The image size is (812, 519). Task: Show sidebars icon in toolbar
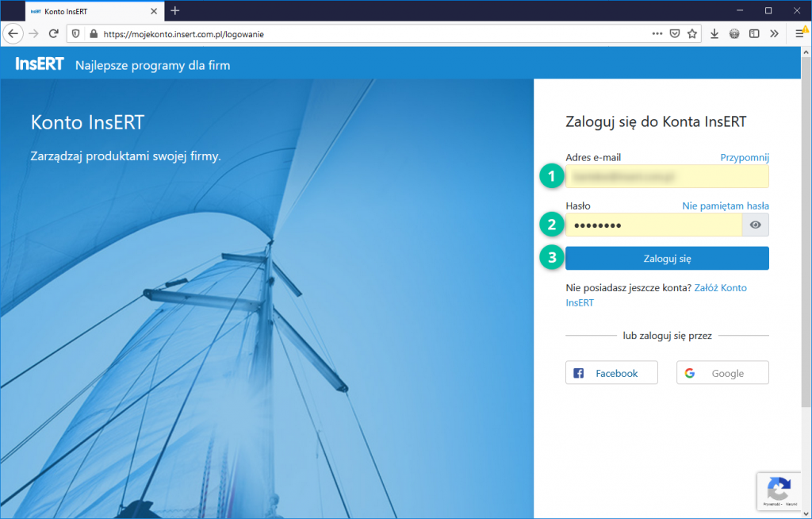[x=754, y=33]
